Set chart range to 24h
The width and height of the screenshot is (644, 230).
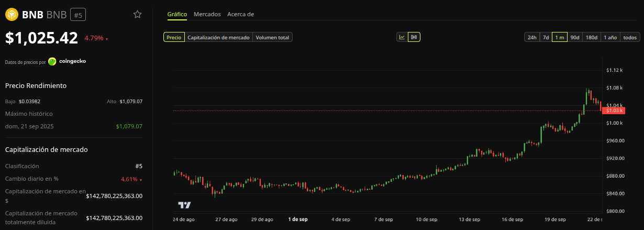[x=532, y=37]
